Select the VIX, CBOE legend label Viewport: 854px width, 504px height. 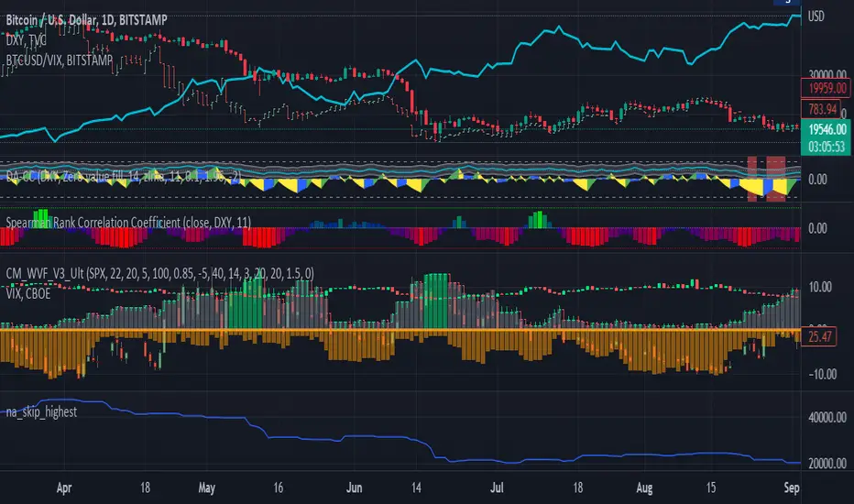(x=27, y=293)
